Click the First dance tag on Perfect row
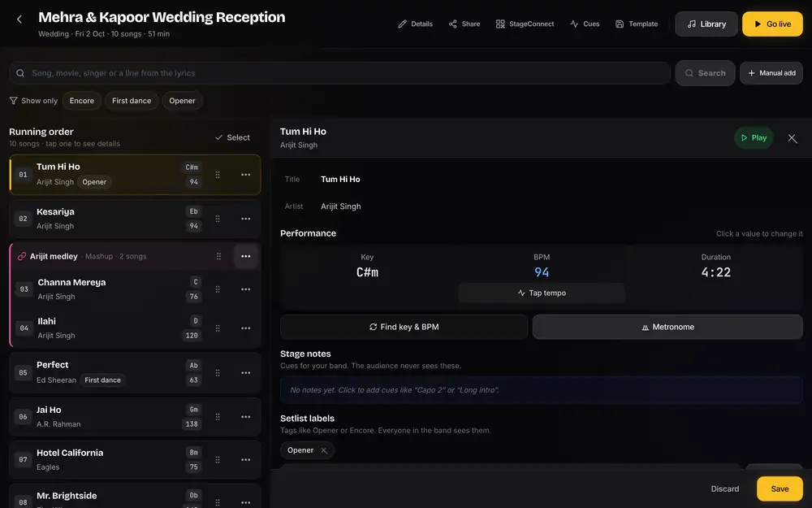Screen dimensions: 812x508 pos(102,380)
